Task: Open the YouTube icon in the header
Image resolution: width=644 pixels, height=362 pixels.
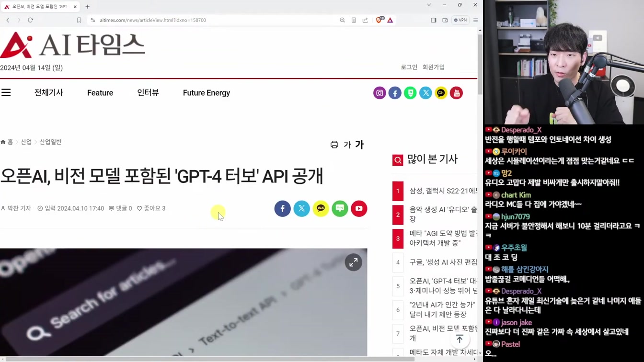Action: pyautogui.click(x=456, y=93)
